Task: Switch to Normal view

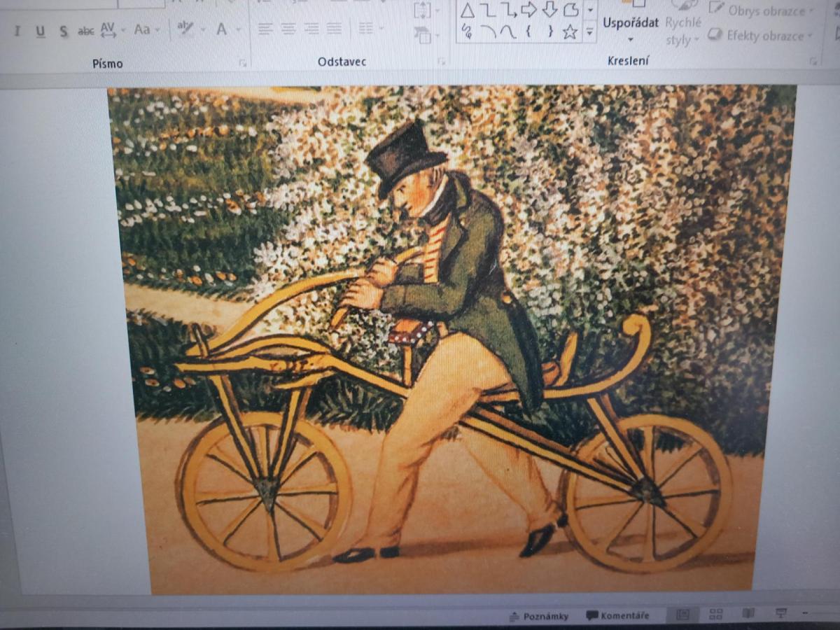Action: point(682,615)
